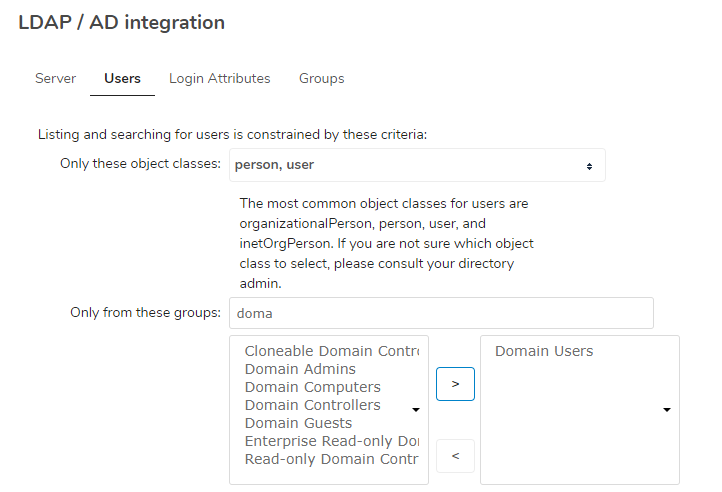Click the LDAP / AD integration heading
The image size is (722, 492).
coord(122,22)
